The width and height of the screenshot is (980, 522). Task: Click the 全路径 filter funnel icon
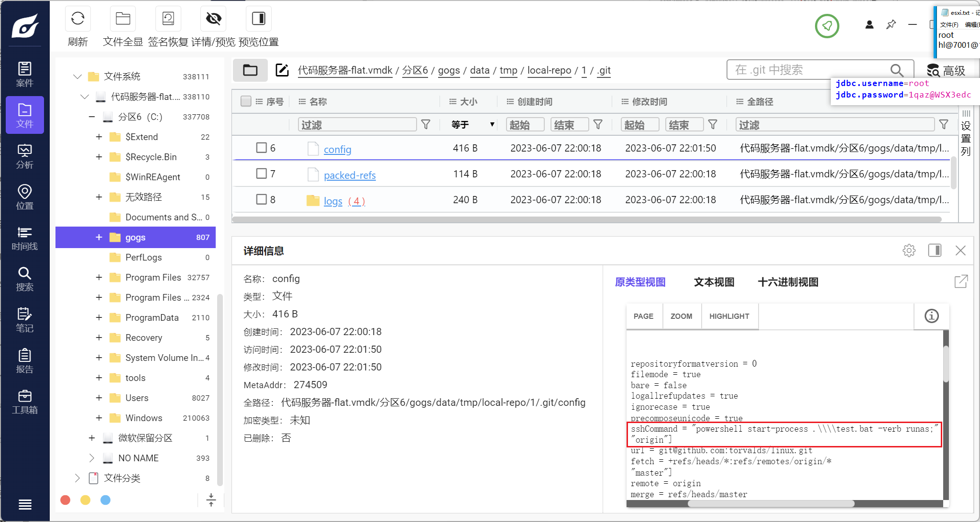(x=944, y=125)
